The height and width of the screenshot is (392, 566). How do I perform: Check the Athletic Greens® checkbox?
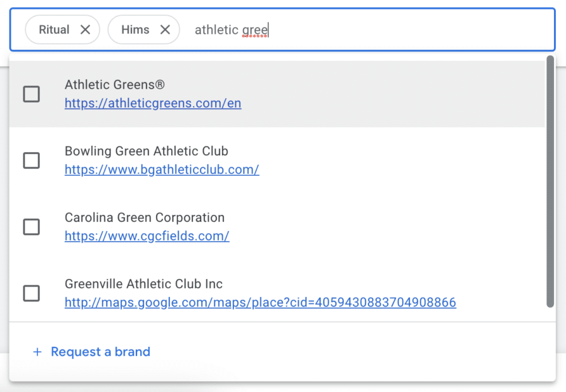(x=31, y=94)
